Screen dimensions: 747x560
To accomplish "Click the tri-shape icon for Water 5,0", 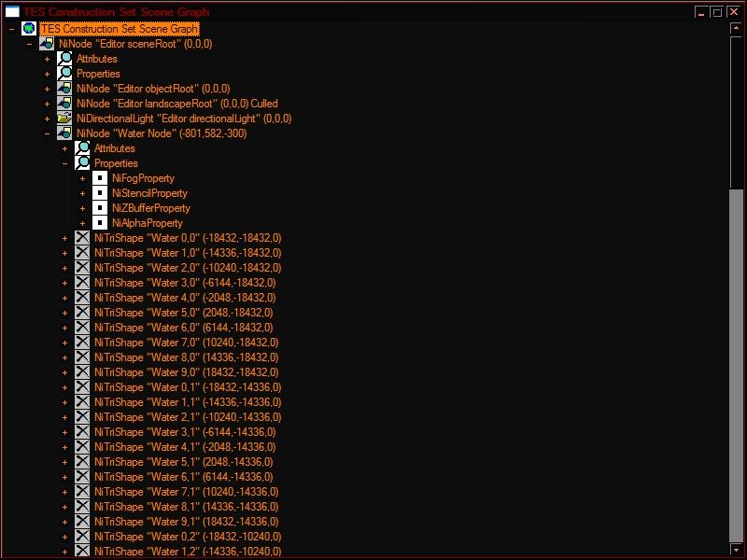I will (82, 313).
